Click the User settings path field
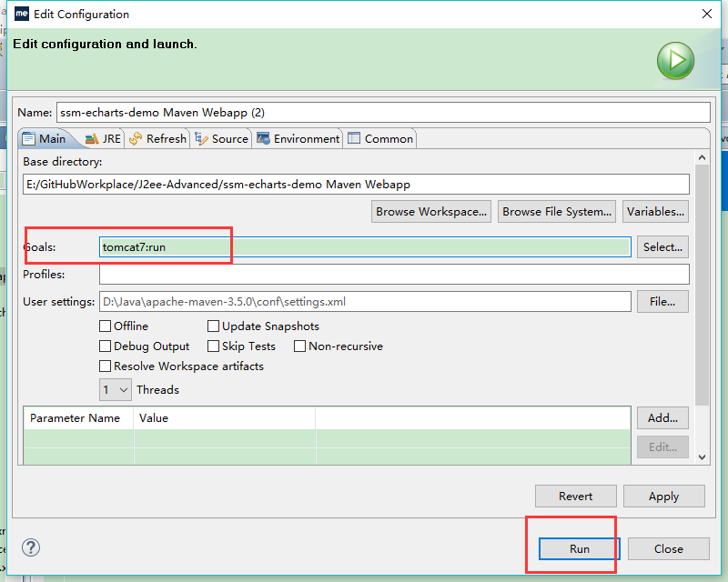This screenshot has height=582, width=728. click(x=365, y=302)
